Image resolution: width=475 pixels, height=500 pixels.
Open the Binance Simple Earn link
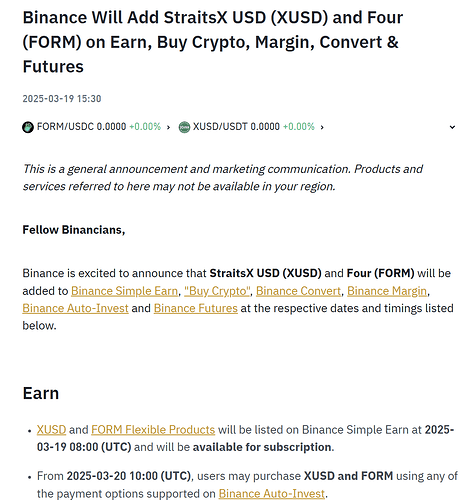coord(124,291)
